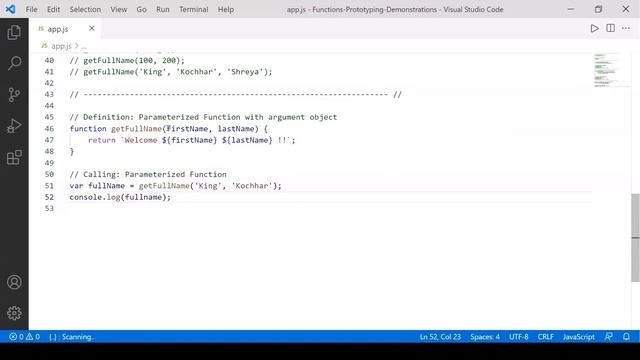640x360 pixels.
Task: Split the editor to the right
Action: pos(610,28)
